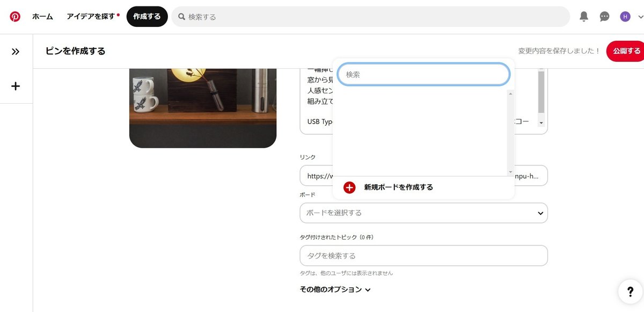Click board list scrollbar down arrow
This screenshot has height=312, width=644.
(x=510, y=172)
